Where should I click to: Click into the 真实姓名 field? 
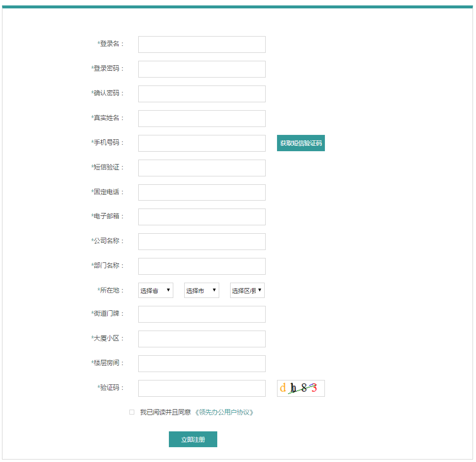[201, 119]
